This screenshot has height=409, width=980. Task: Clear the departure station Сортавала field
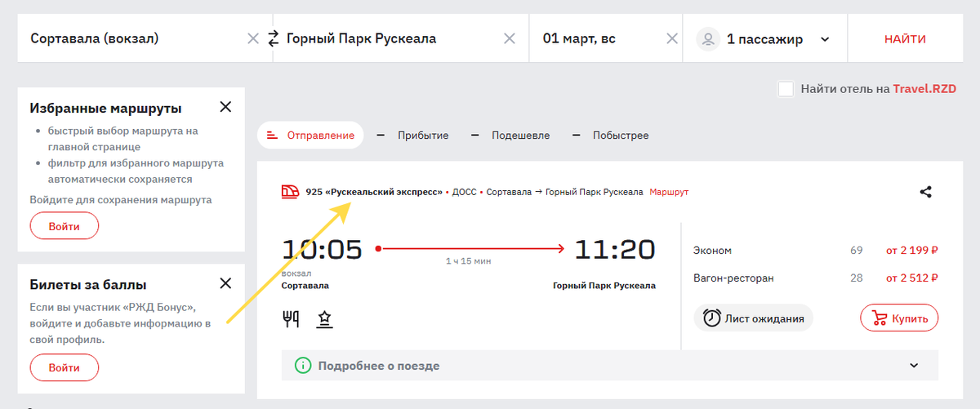[x=253, y=38]
